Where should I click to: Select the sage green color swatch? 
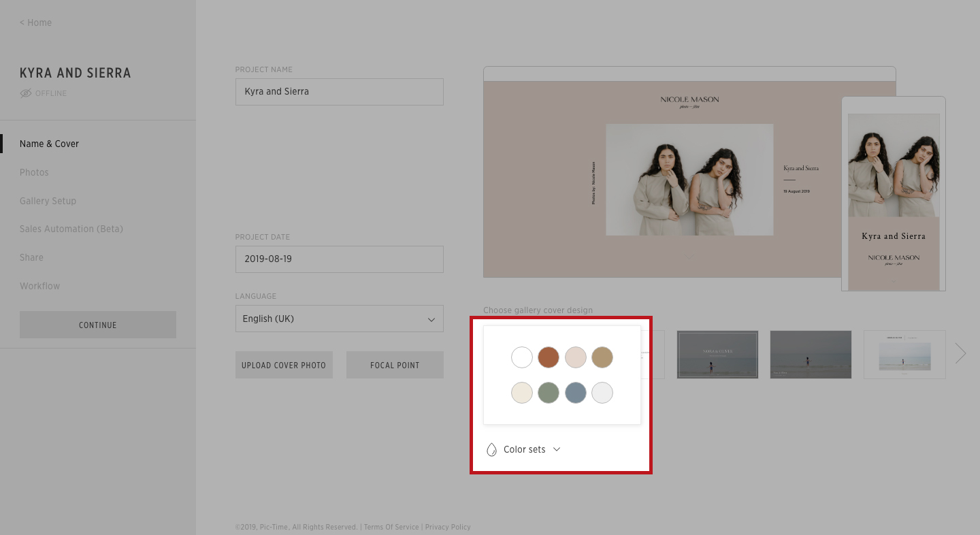[x=549, y=393]
